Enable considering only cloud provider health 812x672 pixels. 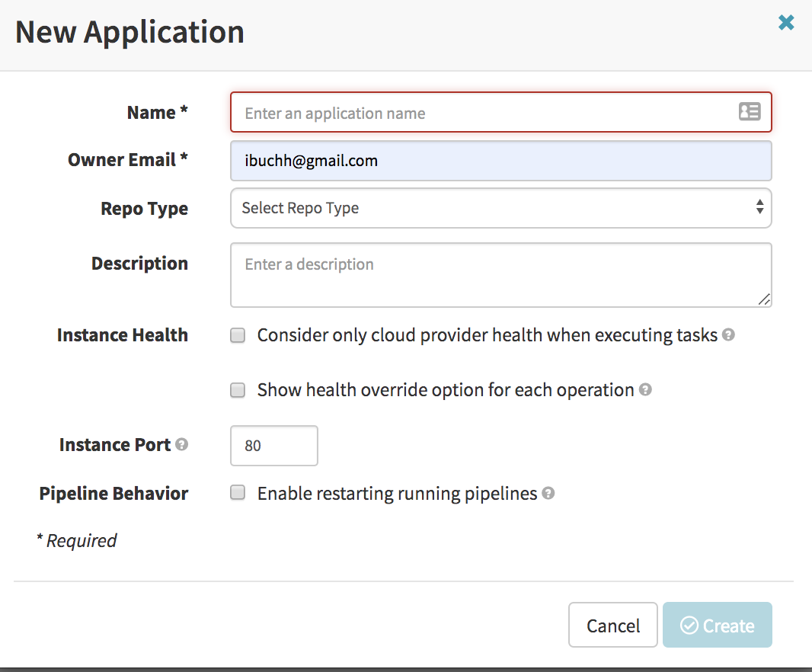click(237, 334)
